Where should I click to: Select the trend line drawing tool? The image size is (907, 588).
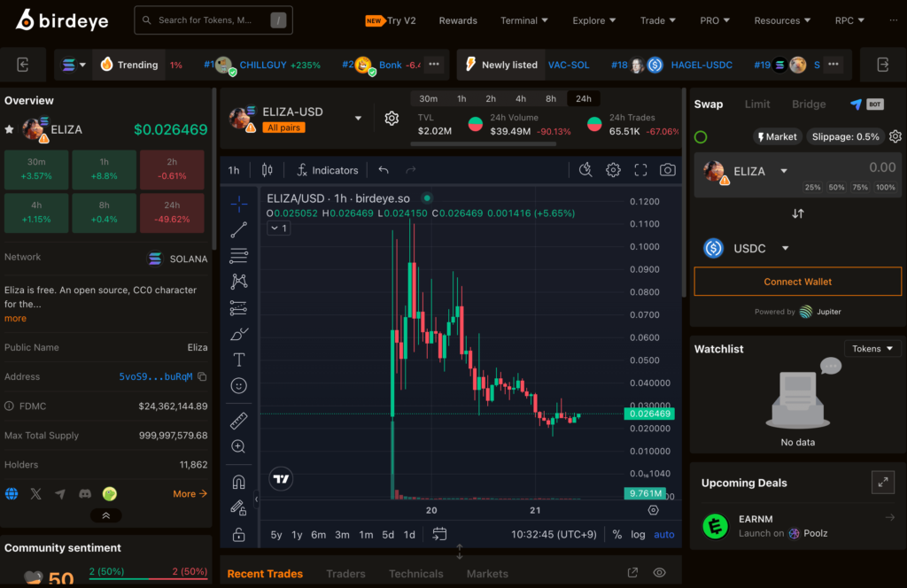tap(239, 229)
